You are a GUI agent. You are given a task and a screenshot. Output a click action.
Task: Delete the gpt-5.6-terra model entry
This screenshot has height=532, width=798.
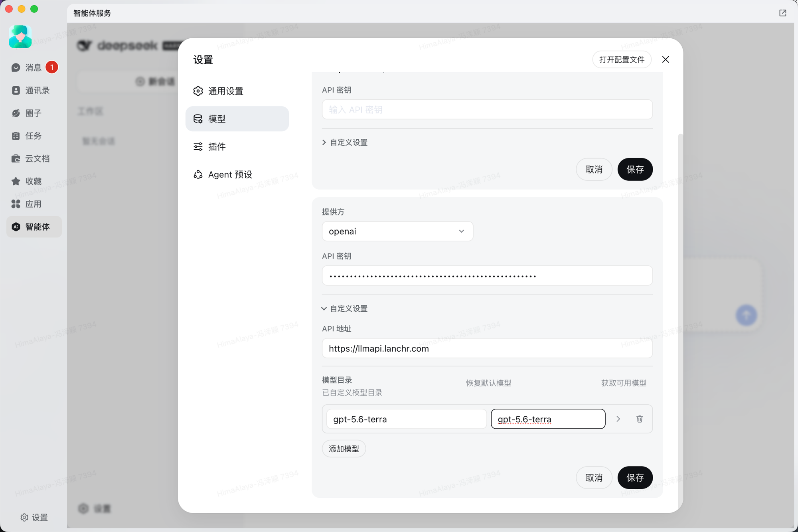click(640, 419)
